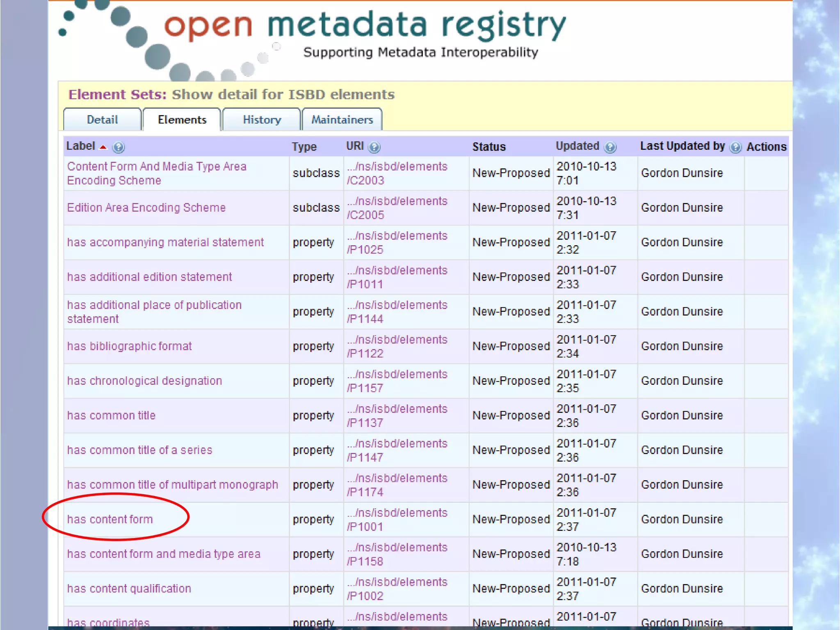Viewport: 840px width, 630px height.
Task: Open Edition Area Encoding Scheme link
Action: coord(146,208)
